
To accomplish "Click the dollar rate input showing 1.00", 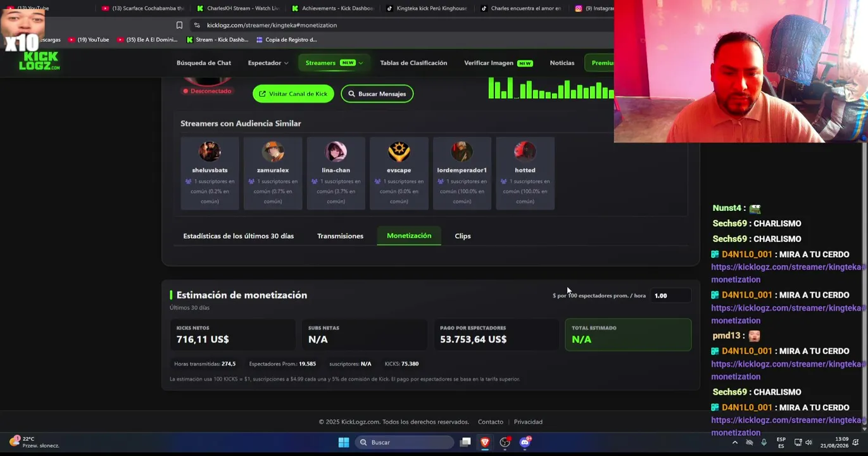I will 670,296.
